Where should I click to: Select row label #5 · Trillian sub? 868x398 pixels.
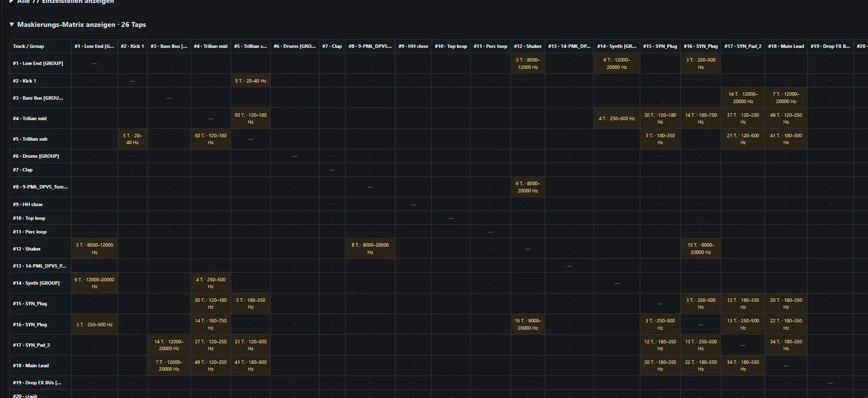click(x=40, y=139)
